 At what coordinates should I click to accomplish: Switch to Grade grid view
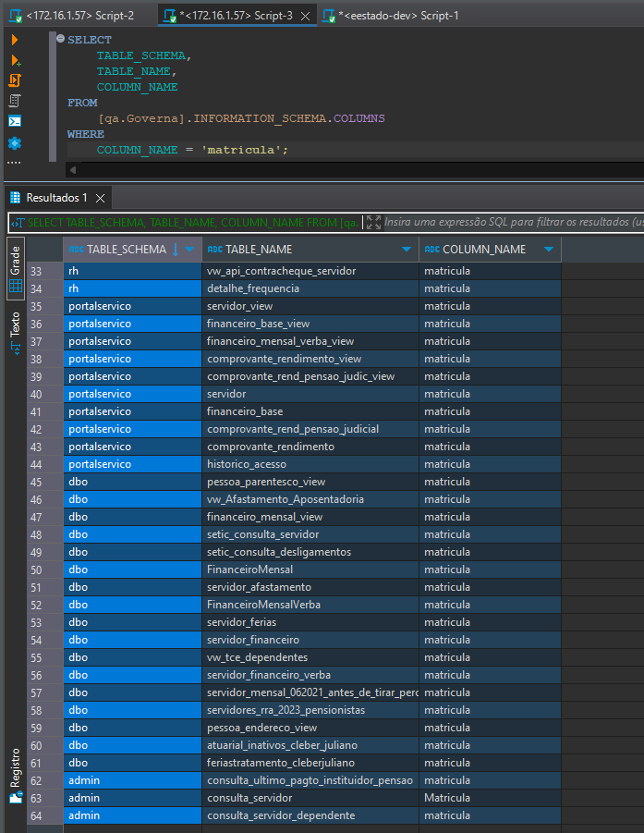click(x=16, y=269)
